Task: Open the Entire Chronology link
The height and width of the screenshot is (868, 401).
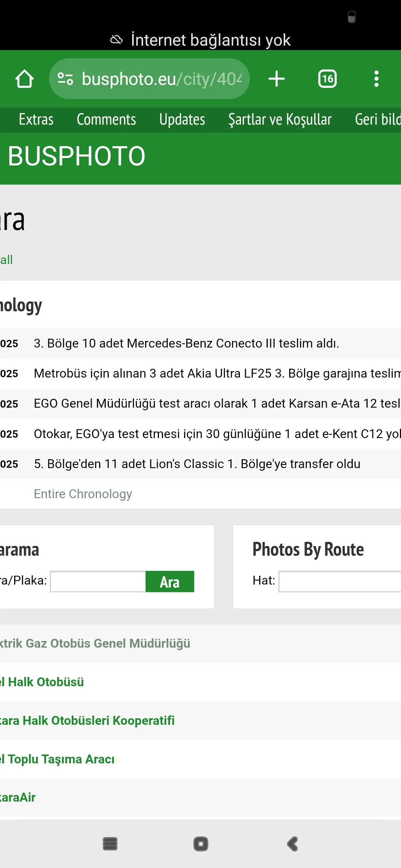Action: 83,494
